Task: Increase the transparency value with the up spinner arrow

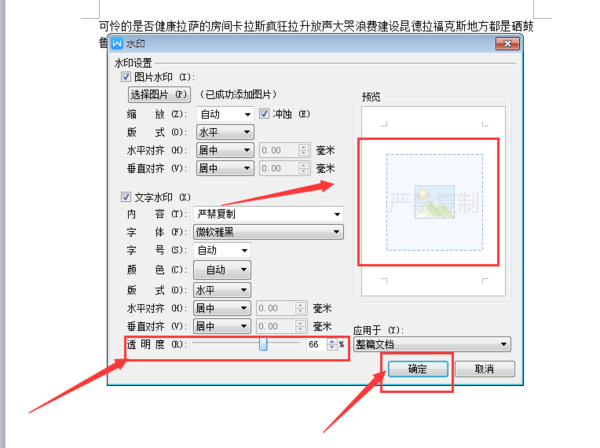Action: 332,342
